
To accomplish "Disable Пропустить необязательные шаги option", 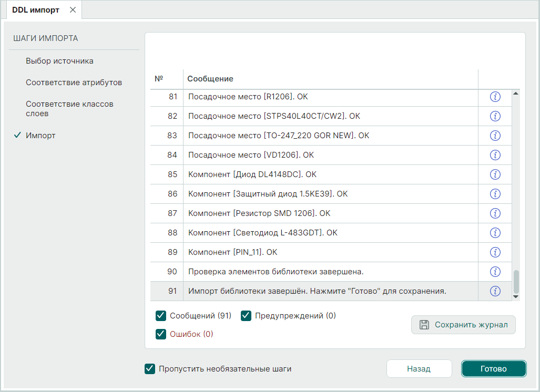I will click(x=150, y=369).
